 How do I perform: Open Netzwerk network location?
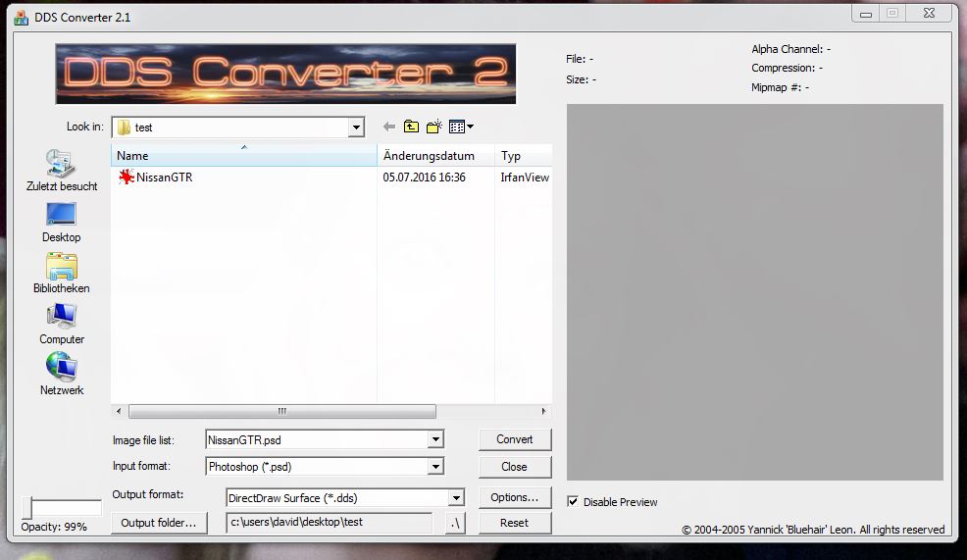coord(61,375)
